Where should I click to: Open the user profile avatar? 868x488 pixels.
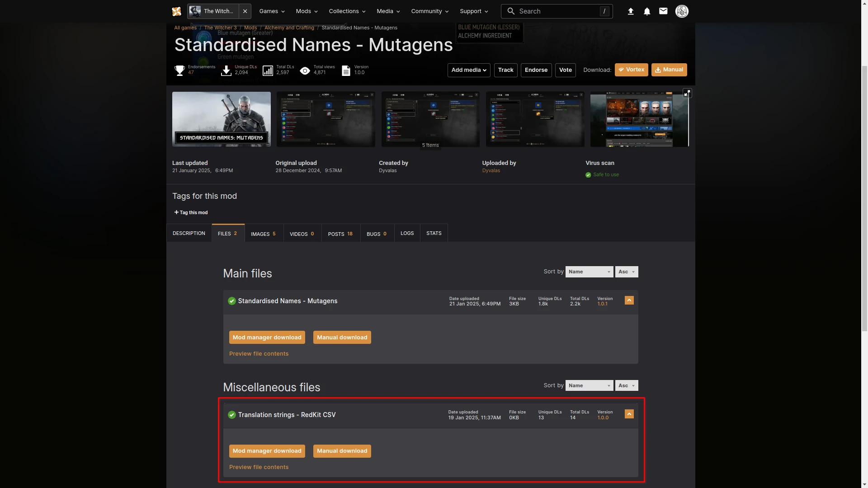[682, 11]
